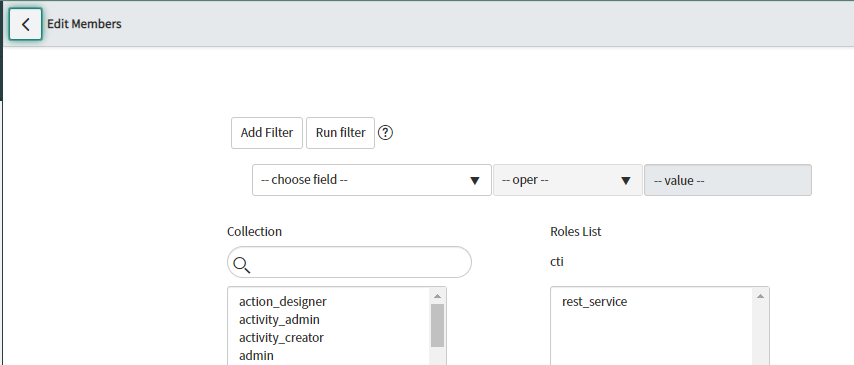Screen dimensions: 854x365
Task: Click the Collection search magnifier icon
Action: [241, 265]
